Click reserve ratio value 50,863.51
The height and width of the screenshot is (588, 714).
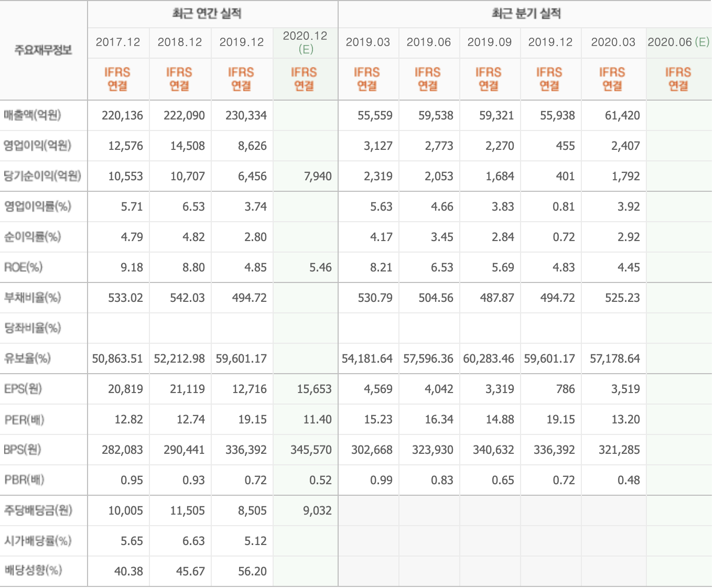pos(117,359)
